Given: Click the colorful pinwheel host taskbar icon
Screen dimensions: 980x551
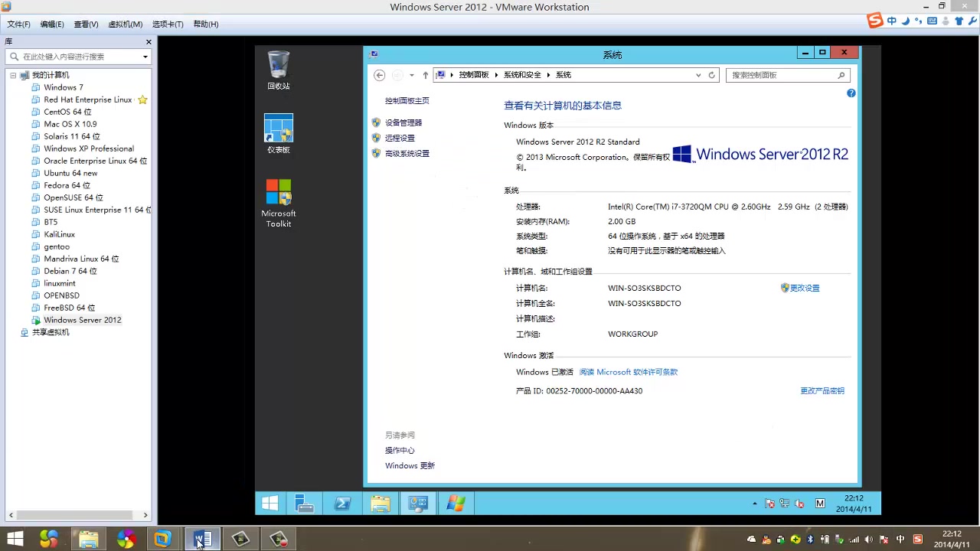Looking at the screenshot, I should point(126,539).
